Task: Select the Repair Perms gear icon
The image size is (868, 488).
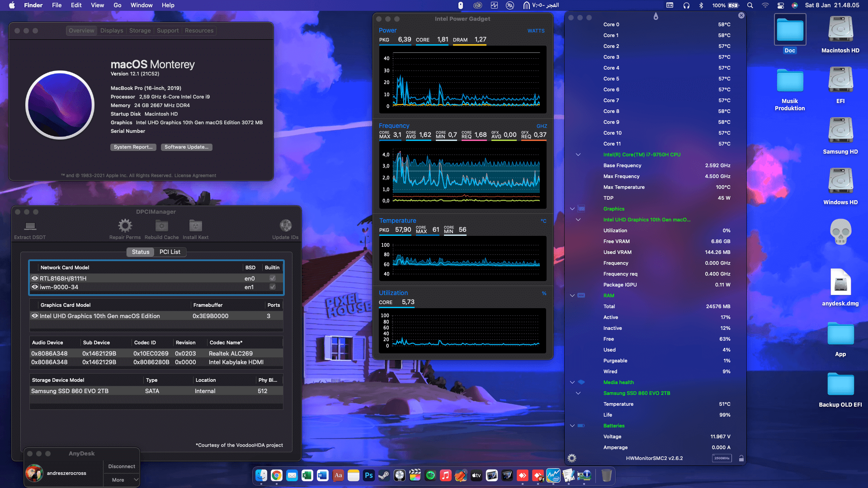Action: click(125, 225)
